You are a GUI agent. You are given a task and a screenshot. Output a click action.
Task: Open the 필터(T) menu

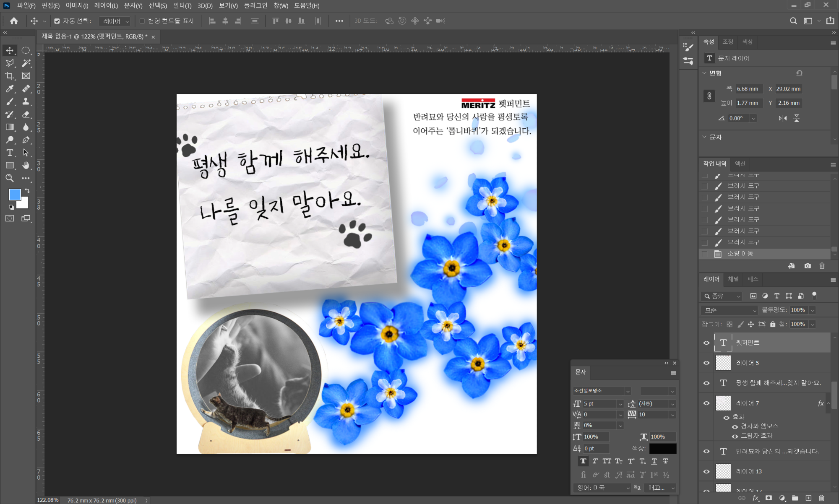pyautogui.click(x=182, y=5)
